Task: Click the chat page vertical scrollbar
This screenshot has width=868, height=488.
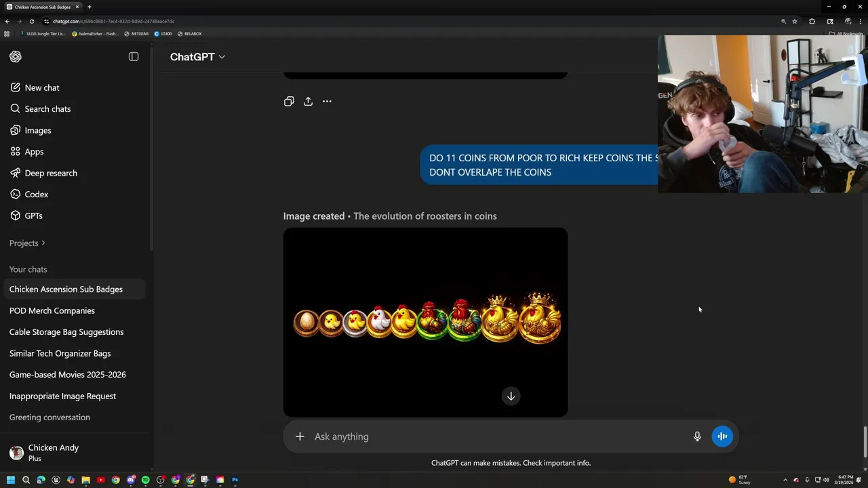Action: 865,442
